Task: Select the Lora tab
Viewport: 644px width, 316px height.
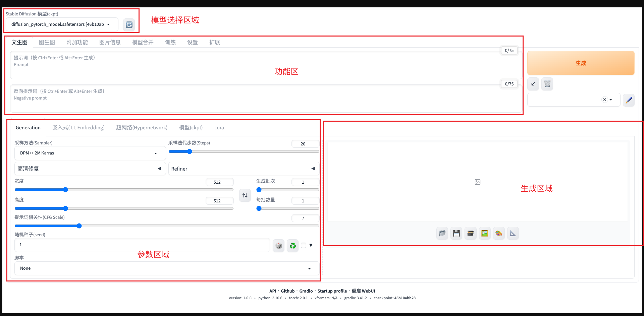Action: click(x=219, y=128)
